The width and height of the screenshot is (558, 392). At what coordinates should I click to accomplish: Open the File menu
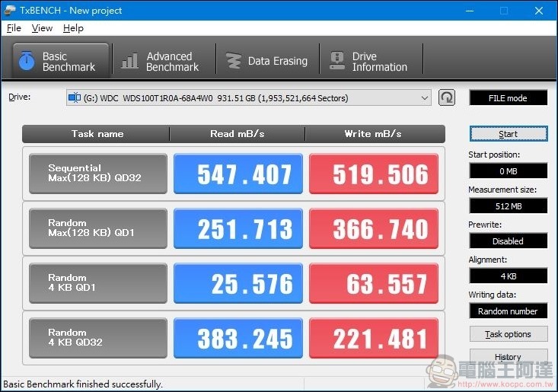click(14, 28)
